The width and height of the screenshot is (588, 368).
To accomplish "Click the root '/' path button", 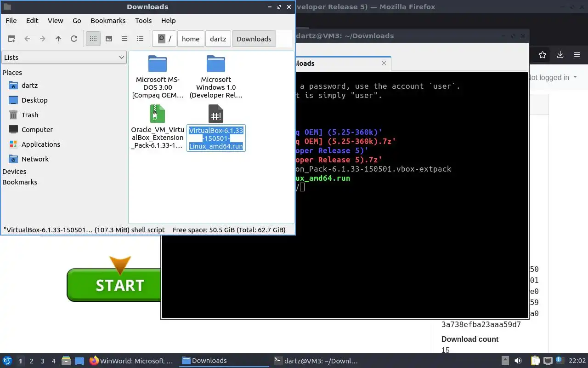I will tap(164, 39).
